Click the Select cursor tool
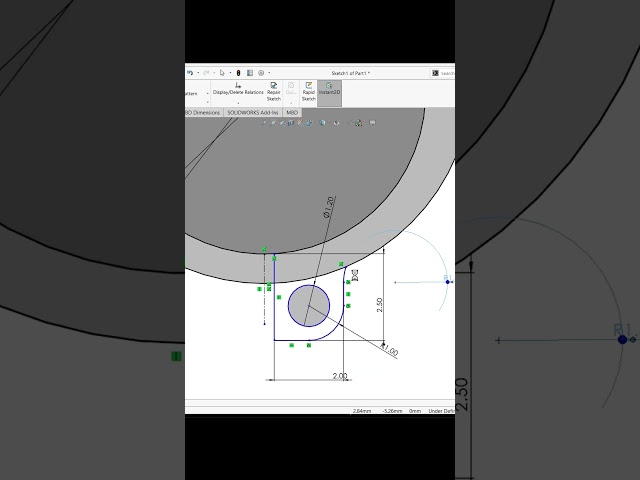The height and width of the screenshot is (480, 640). [222, 73]
